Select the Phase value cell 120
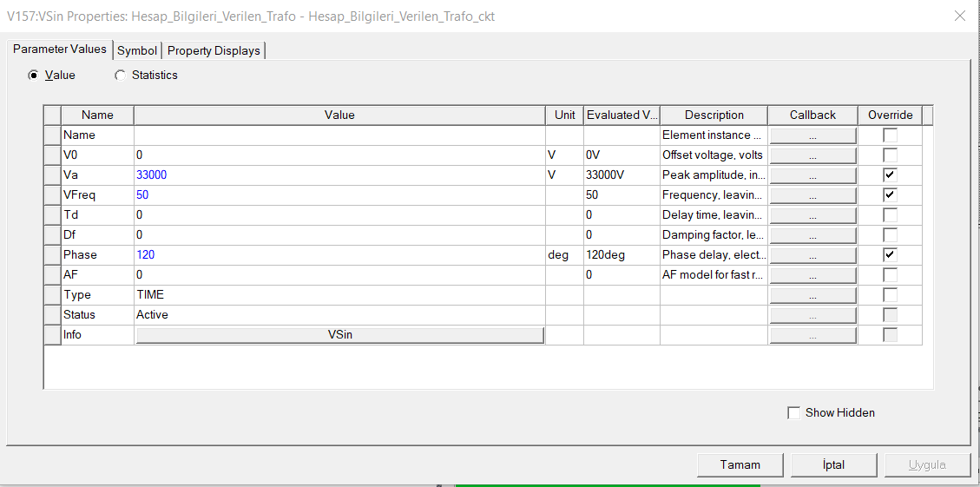This screenshot has width=980, height=487. (x=339, y=255)
